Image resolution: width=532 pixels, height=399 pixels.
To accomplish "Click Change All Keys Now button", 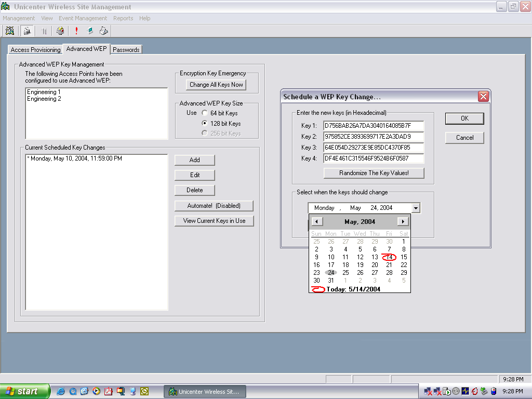I will point(216,85).
